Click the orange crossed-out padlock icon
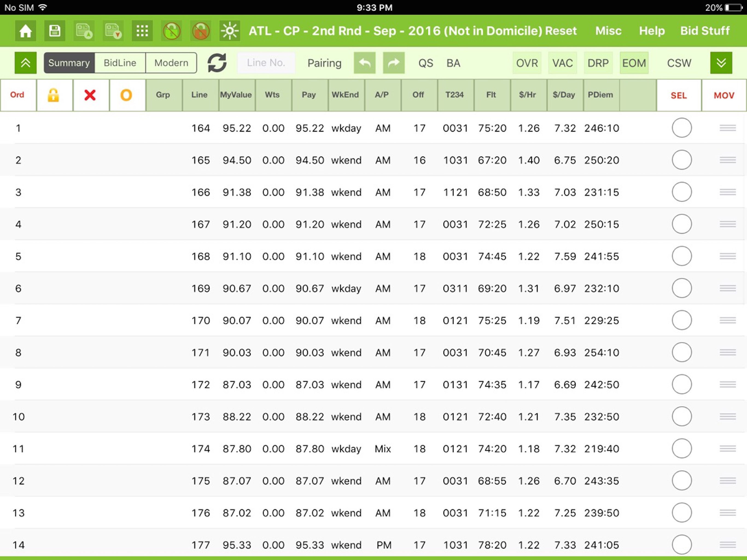747x560 pixels. pyautogui.click(x=201, y=31)
